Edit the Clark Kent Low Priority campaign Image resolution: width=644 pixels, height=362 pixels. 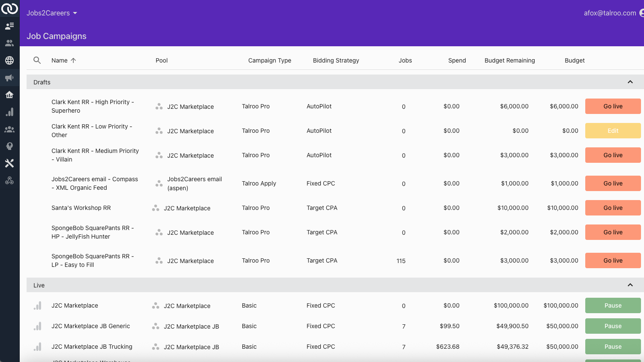click(613, 131)
